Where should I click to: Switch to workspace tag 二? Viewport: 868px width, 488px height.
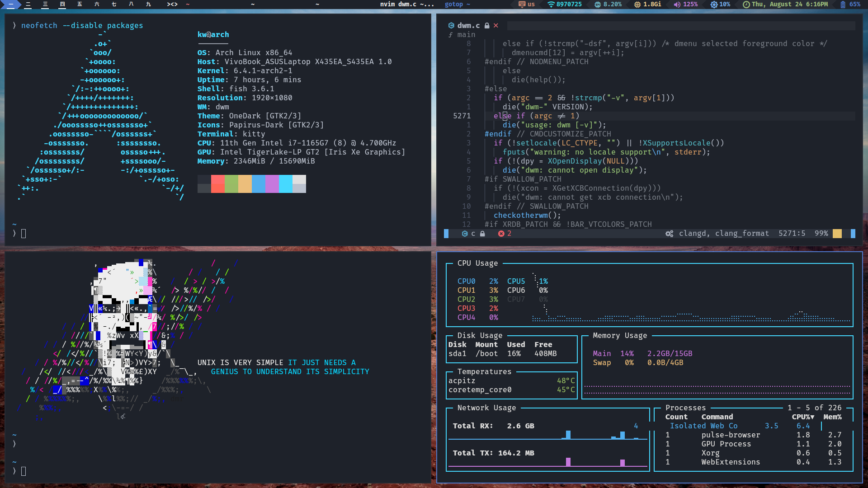coord(28,5)
